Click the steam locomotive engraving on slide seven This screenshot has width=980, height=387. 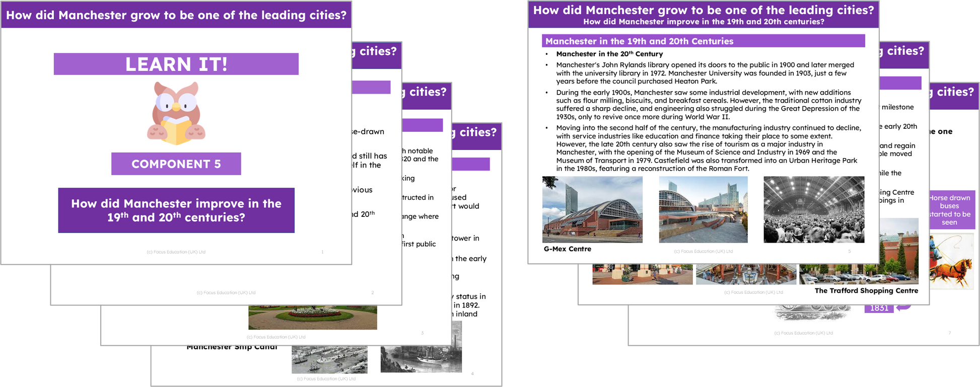click(x=812, y=313)
